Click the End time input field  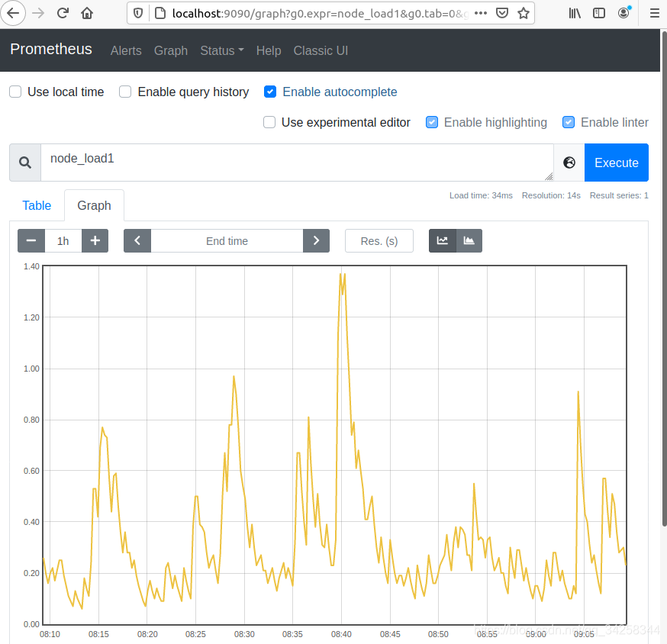(x=227, y=241)
